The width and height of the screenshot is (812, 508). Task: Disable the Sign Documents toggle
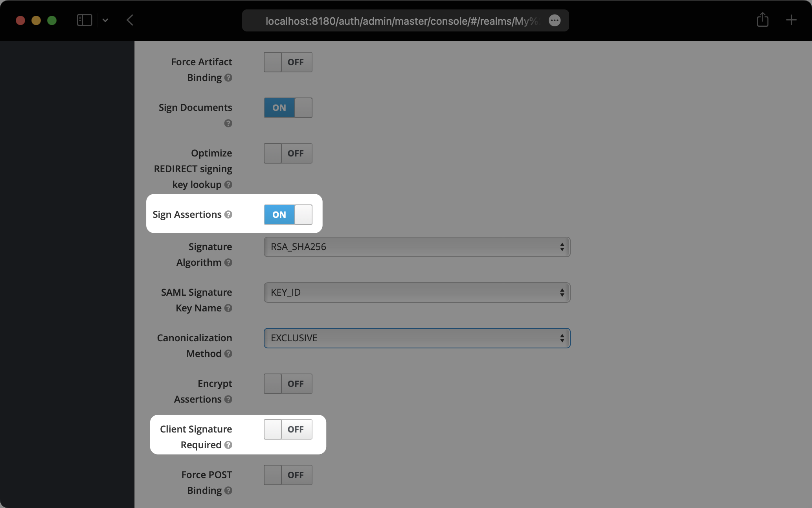click(x=288, y=108)
